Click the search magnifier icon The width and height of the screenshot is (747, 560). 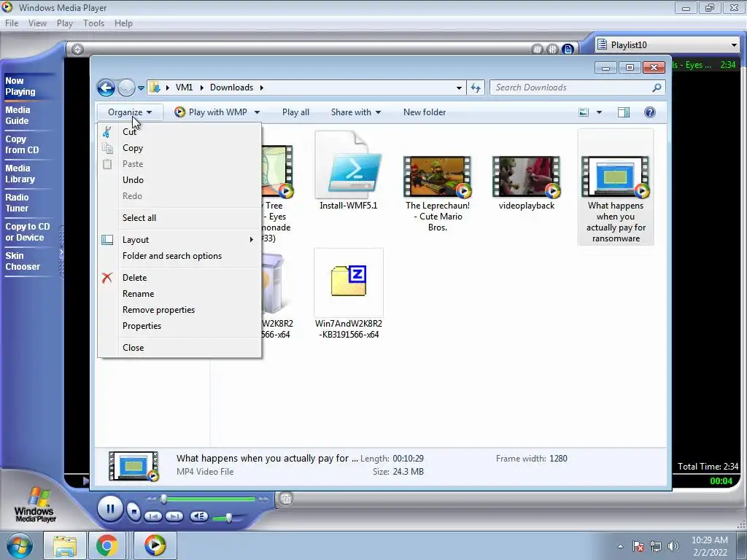tap(657, 87)
